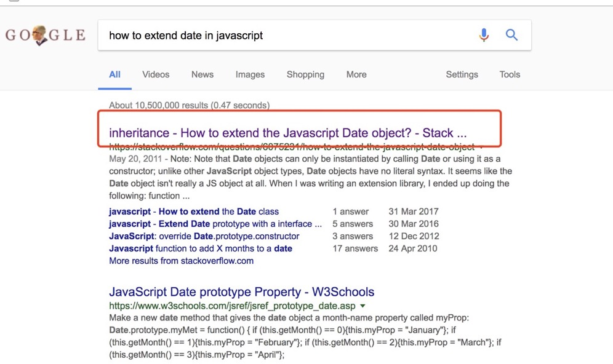Image resolution: width=613 pixels, height=364 pixels.
Task: Click 'More results from stackoverflow.com'
Action: (x=181, y=261)
